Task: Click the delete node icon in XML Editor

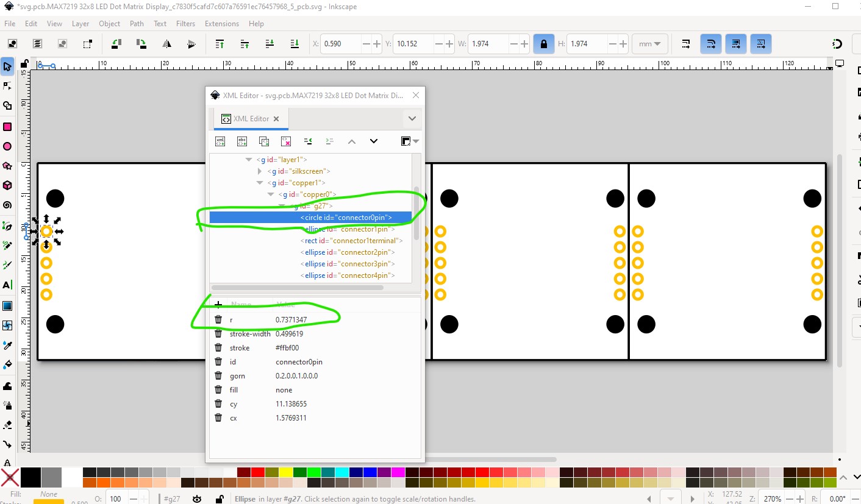Action: click(x=286, y=141)
